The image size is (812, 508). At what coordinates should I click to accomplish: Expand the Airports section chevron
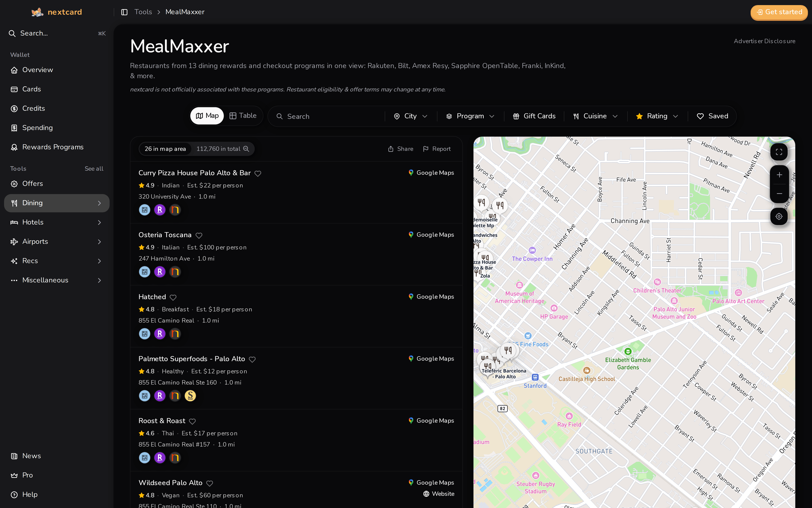click(99, 242)
